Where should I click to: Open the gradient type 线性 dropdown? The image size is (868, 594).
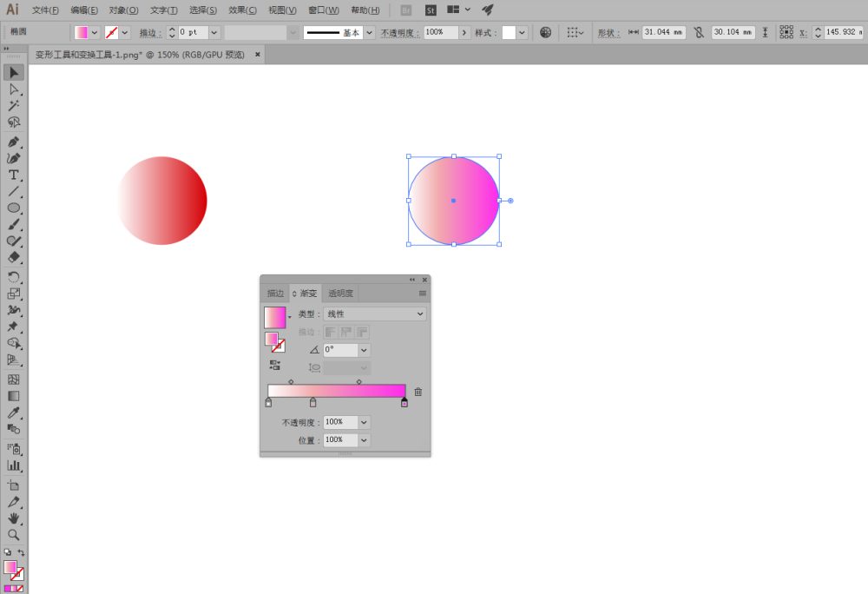coord(375,313)
